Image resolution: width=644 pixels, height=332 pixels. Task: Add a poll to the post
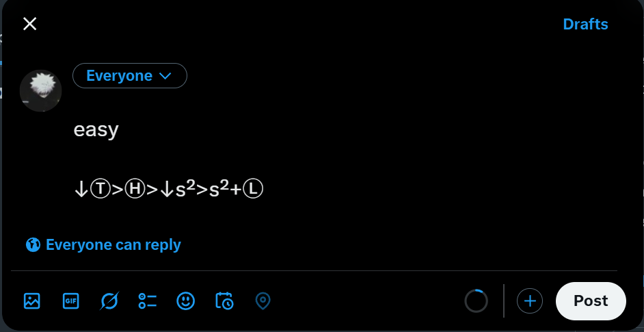pyautogui.click(x=147, y=301)
